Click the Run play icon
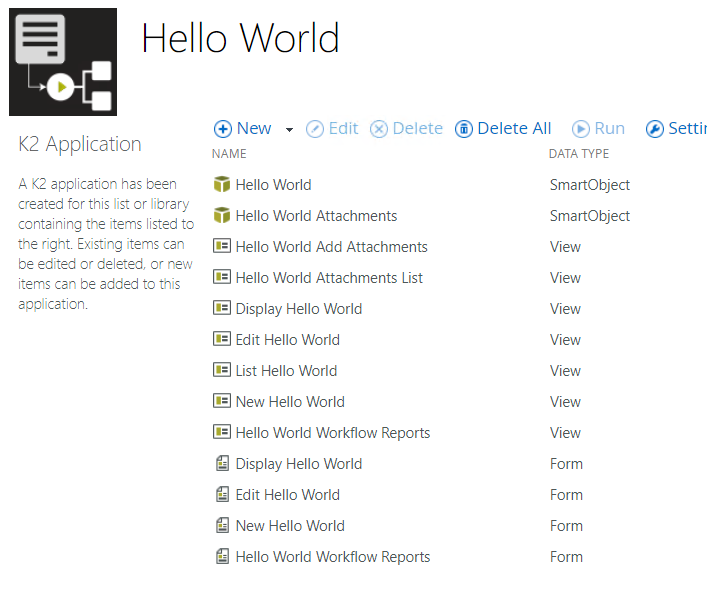 point(581,129)
